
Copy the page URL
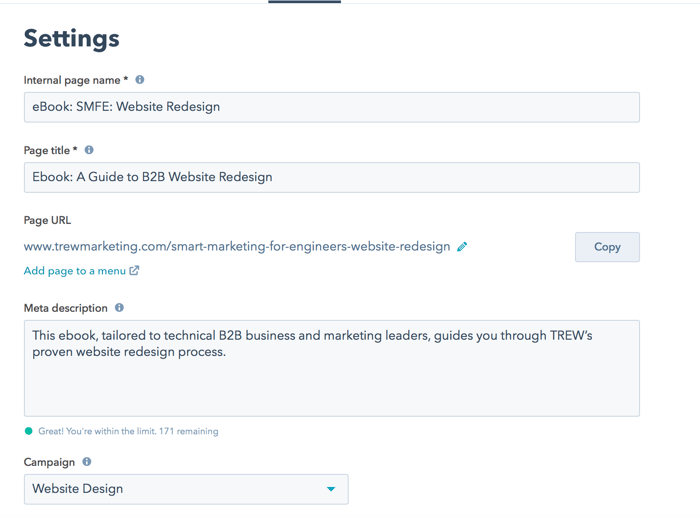(x=607, y=247)
